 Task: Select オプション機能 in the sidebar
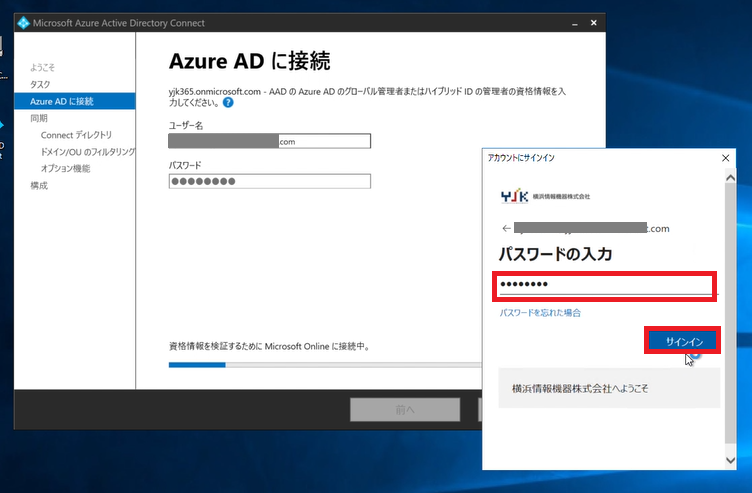point(65,168)
